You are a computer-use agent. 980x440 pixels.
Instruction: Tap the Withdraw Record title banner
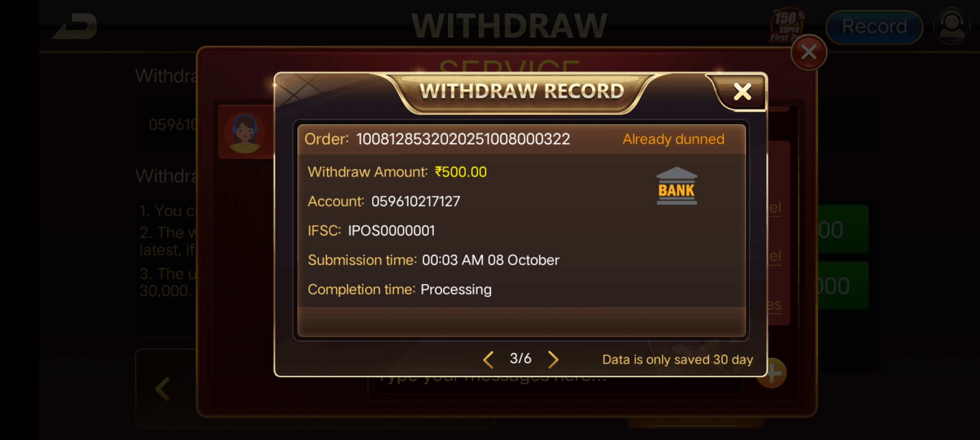coord(521,91)
